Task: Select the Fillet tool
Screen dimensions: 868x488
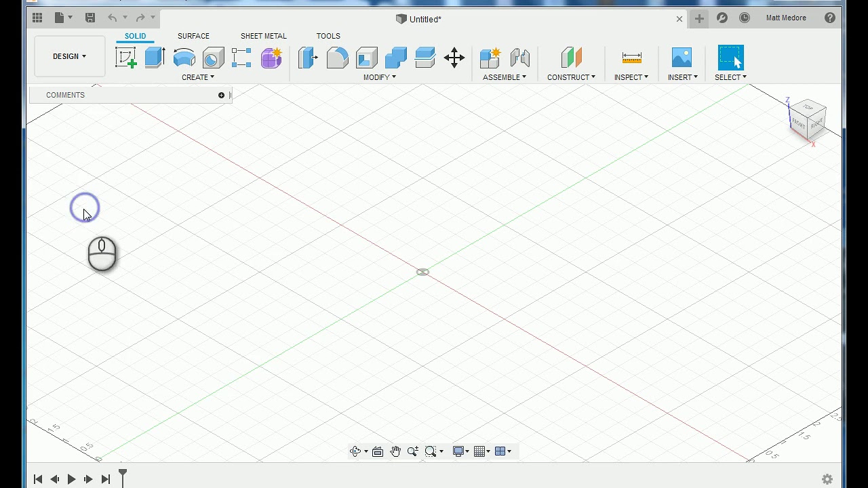Action: (x=337, y=58)
